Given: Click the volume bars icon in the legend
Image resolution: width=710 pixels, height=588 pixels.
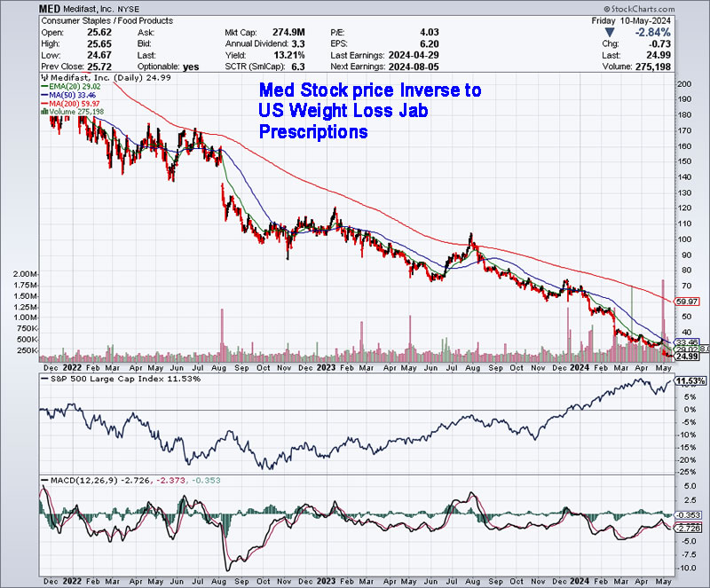Looking at the screenshot, I should click(x=45, y=112).
